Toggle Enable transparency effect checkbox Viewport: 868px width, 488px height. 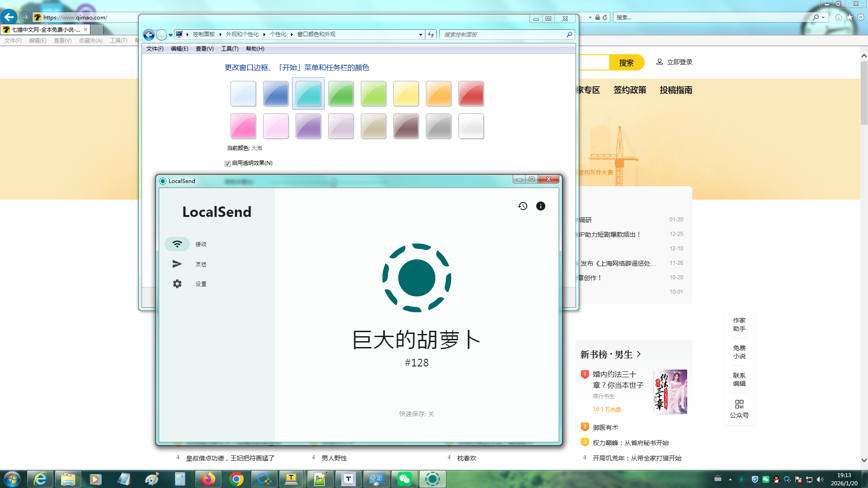228,164
